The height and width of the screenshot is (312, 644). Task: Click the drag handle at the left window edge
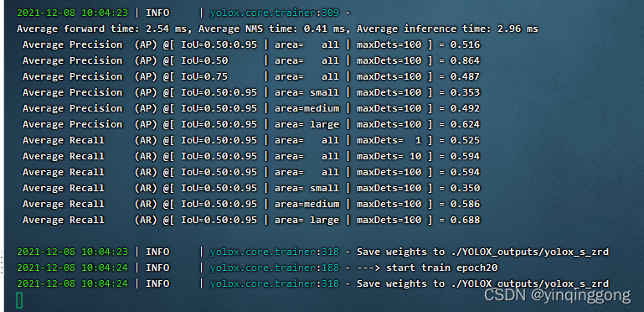pos(2,263)
